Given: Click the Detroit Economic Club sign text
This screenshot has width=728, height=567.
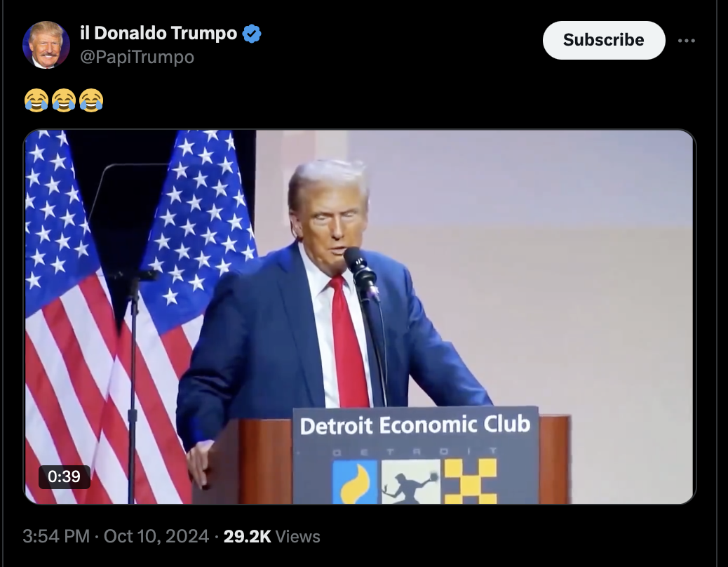Looking at the screenshot, I should [414, 425].
